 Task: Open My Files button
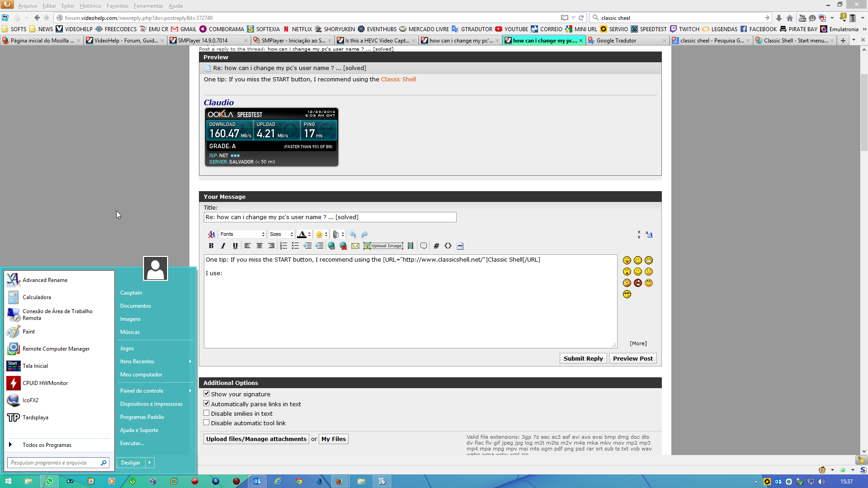tap(334, 439)
